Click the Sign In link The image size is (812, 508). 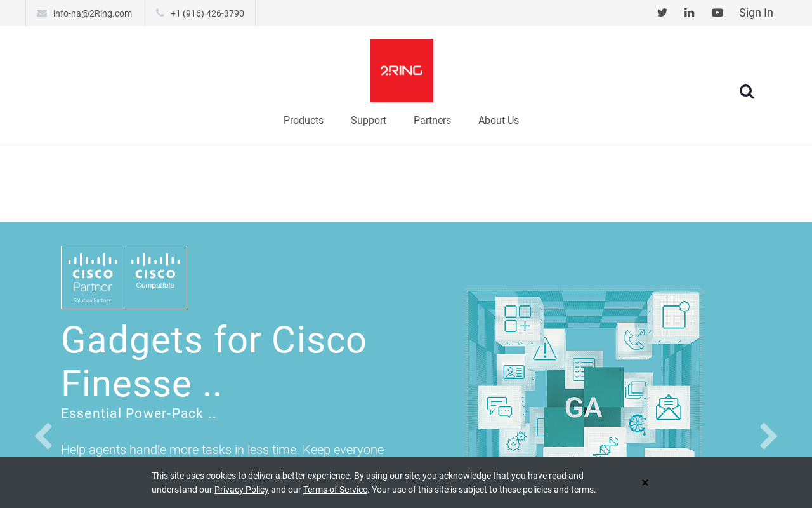click(756, 13)
